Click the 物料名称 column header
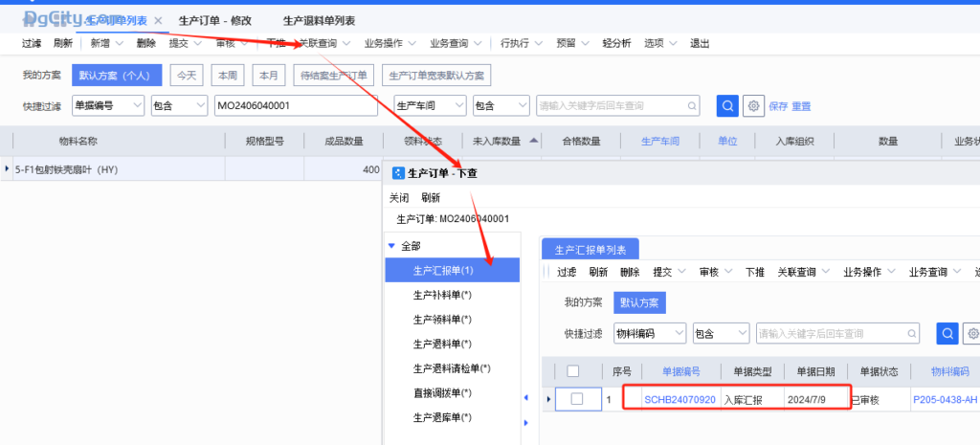980x445 pixels. click(78, 141)
